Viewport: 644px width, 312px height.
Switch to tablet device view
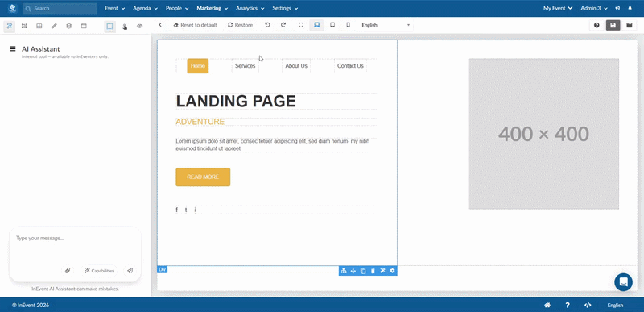[332, 25]
